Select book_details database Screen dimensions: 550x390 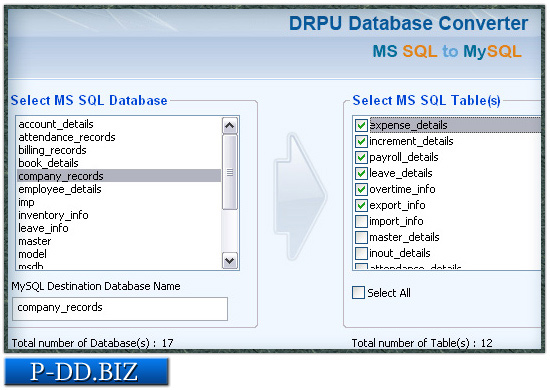click(119, 163)
